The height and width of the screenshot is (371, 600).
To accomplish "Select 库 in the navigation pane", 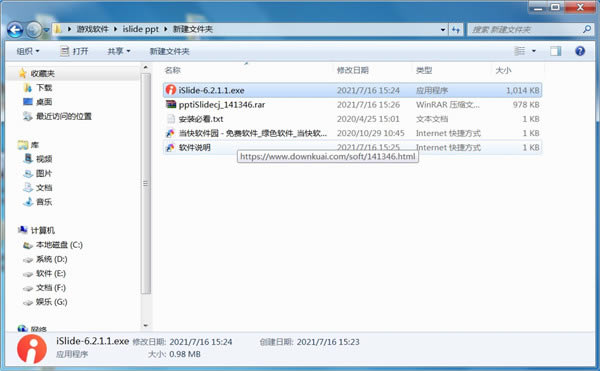I will 34,145.
